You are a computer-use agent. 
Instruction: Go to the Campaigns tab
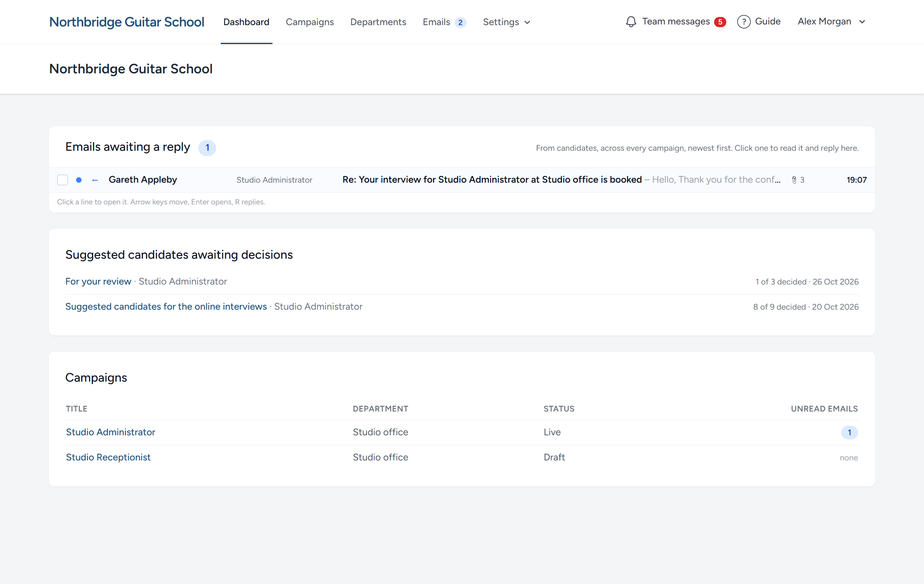(x=310, y=22)
